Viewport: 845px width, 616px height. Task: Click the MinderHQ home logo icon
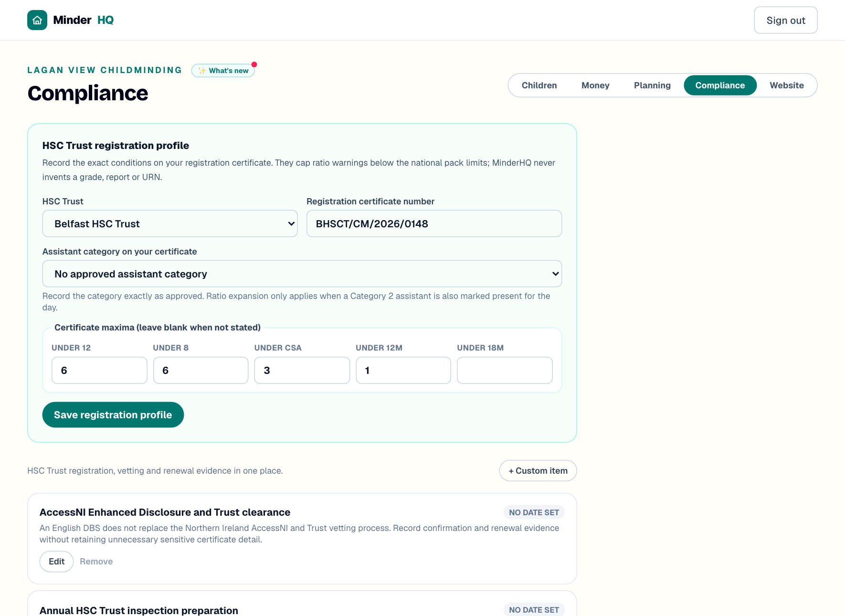point(37,20)
